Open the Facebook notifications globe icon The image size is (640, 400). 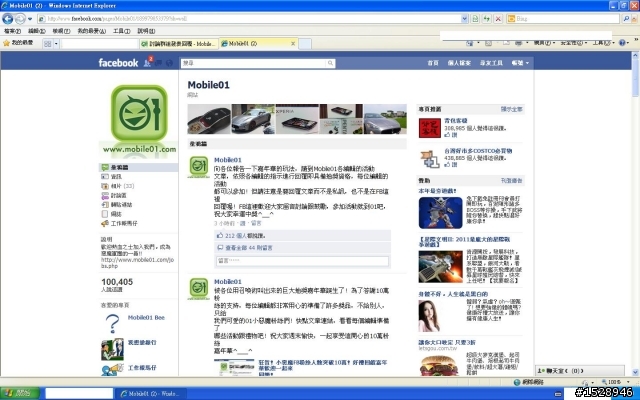[169, 63]
